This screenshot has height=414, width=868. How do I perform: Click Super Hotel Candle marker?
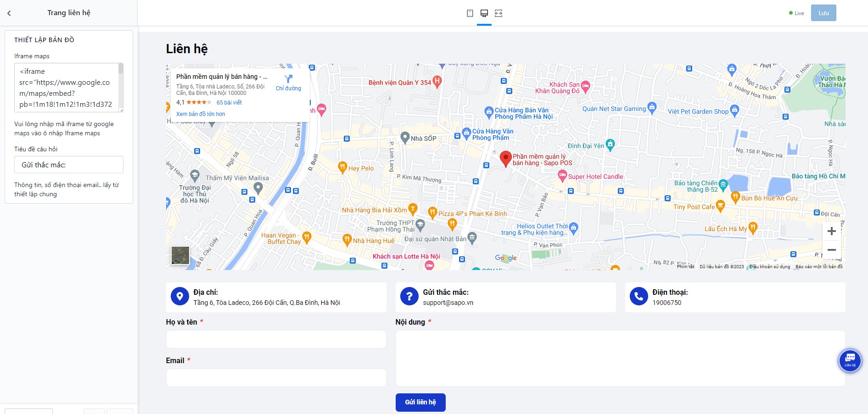[x=562, y=175]
